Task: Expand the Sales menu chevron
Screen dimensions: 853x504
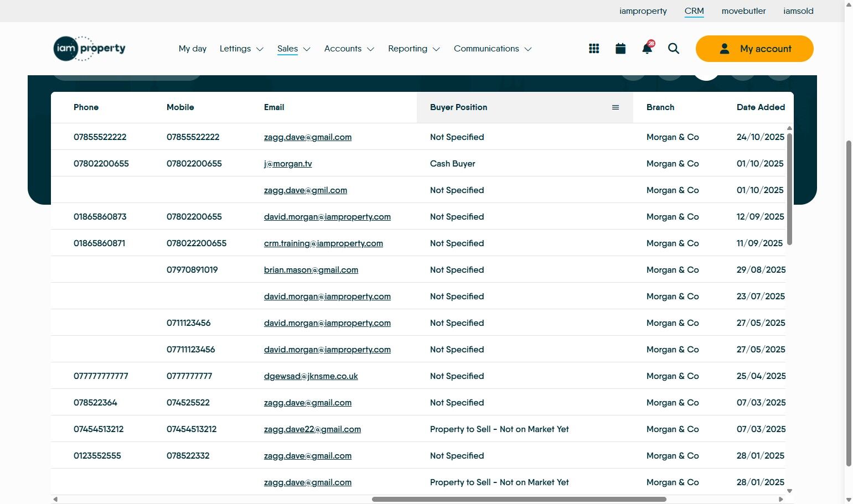Action: click(x=307, y=49)
